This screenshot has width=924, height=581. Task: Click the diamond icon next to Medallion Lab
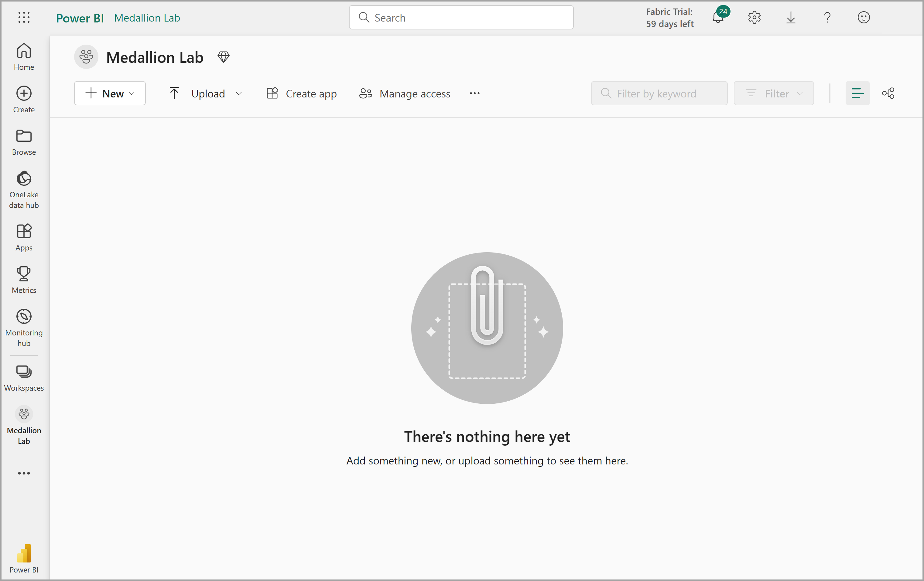pos(224,57)
